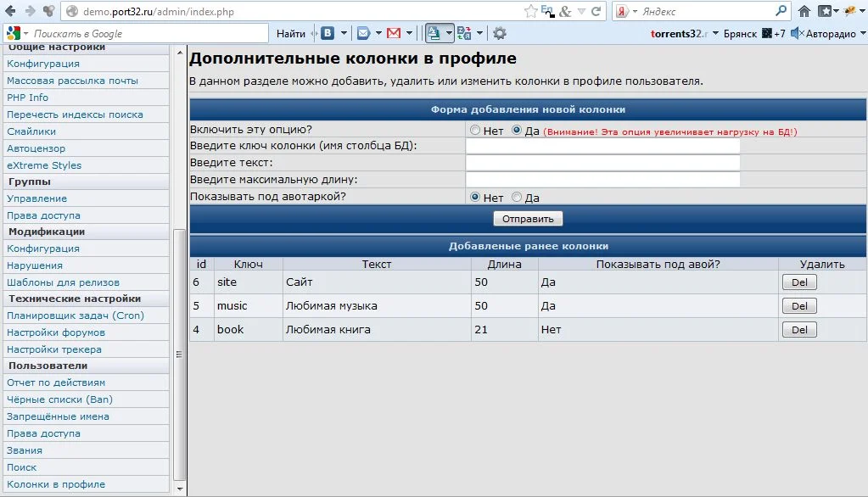The height and width of the screenshot is (497, 868).
Task: Click the 'Брянск' weather city label
Action: pyautogui.click(x=740, y=34)
